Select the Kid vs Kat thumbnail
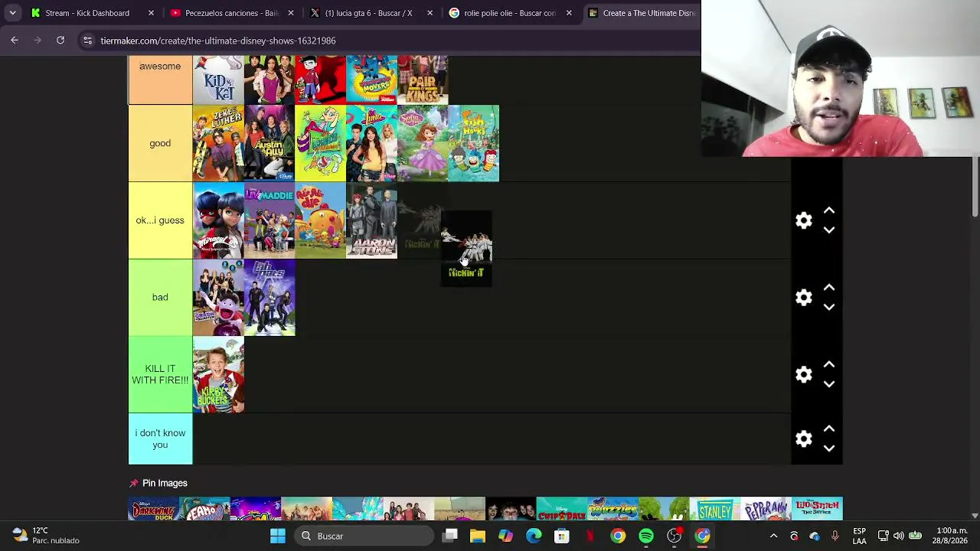The height and width of the screenshot is (551, 980). [218, 80]
